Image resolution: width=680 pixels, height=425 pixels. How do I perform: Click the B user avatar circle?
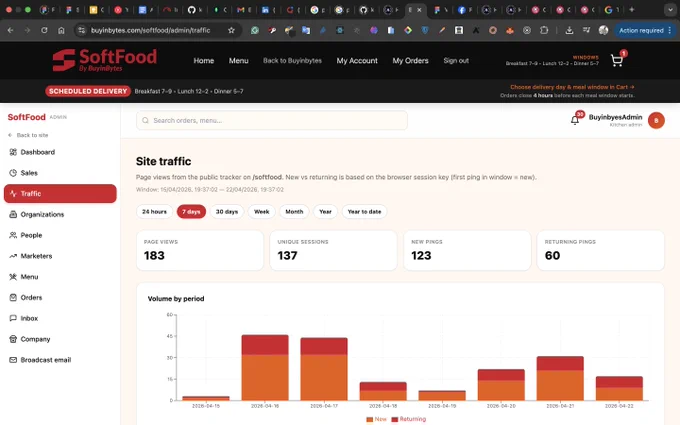pyautogui.click(x=656, y=121)
